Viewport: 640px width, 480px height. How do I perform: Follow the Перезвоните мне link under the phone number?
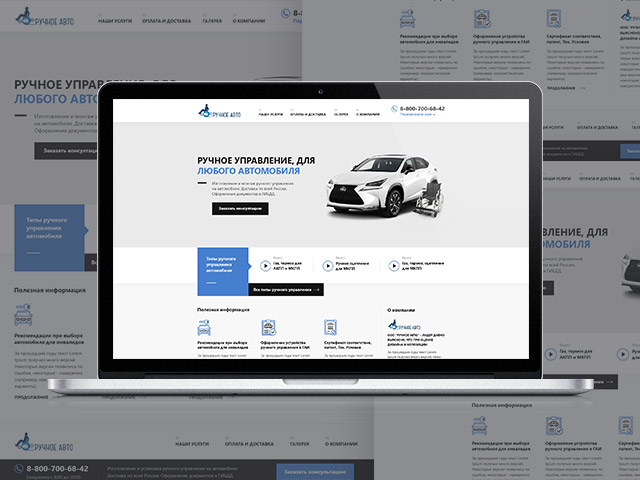click(x=417, y=115)
